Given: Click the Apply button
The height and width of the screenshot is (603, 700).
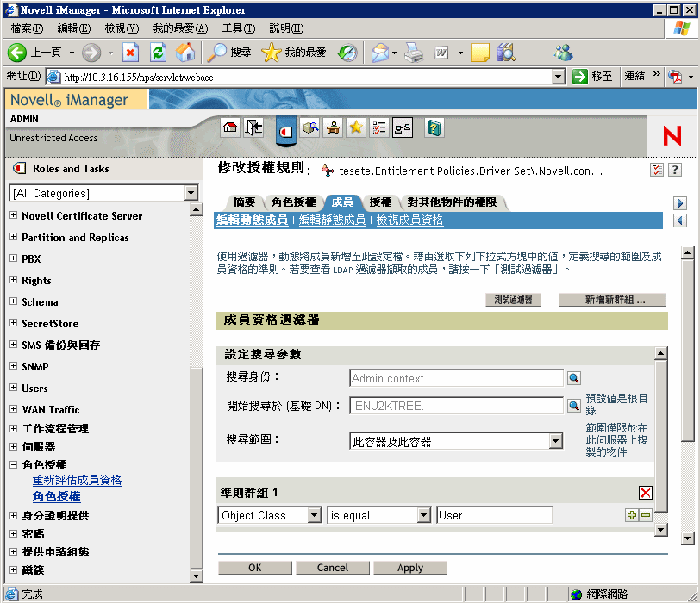Looking at the screenshot, I should pos(410,568).
